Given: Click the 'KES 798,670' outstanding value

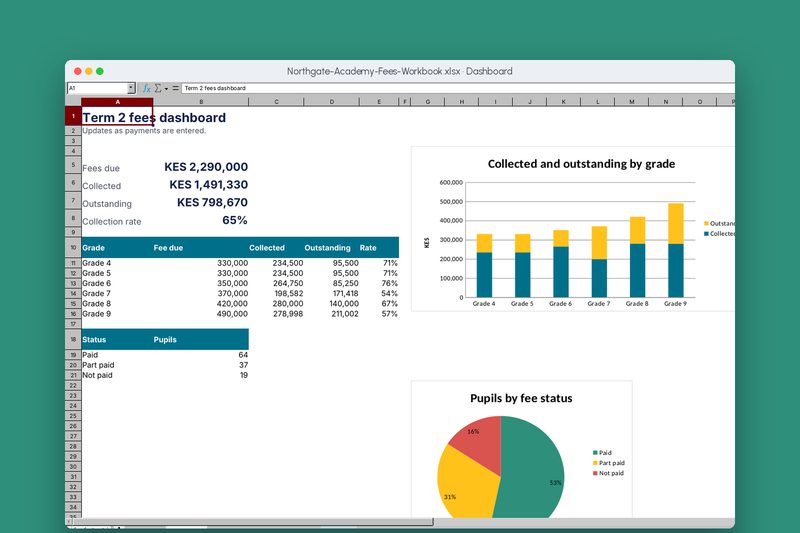Looking at the screenshot, I should coord(212,202).
